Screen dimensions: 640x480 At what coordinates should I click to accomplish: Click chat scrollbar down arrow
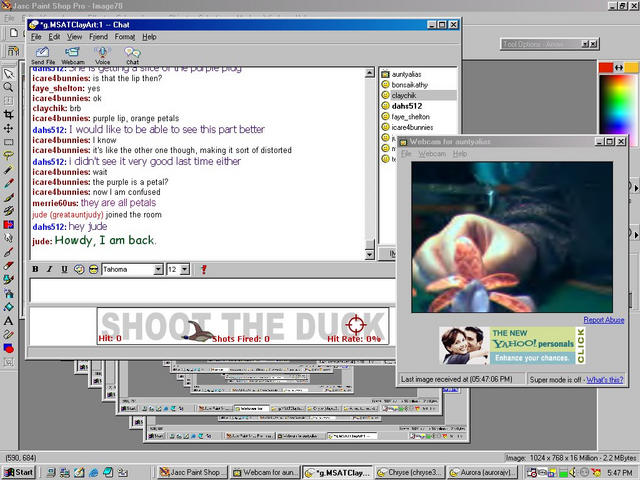[x=369, y=255]
